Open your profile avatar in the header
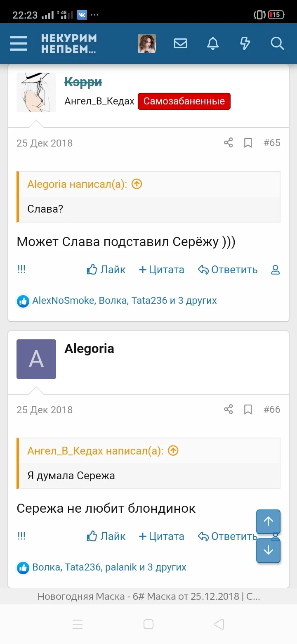This screenshot has width=297, height=644. [x=146, y=43]
